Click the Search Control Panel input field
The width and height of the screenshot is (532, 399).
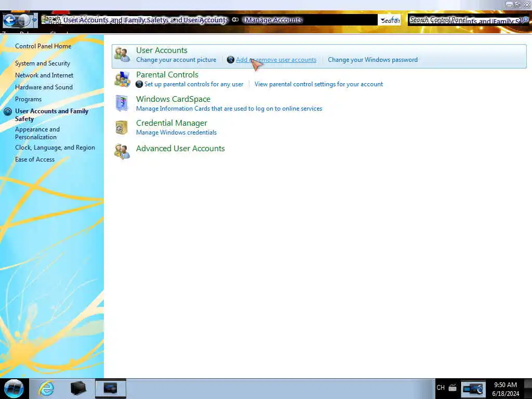(x=467, y=20)
